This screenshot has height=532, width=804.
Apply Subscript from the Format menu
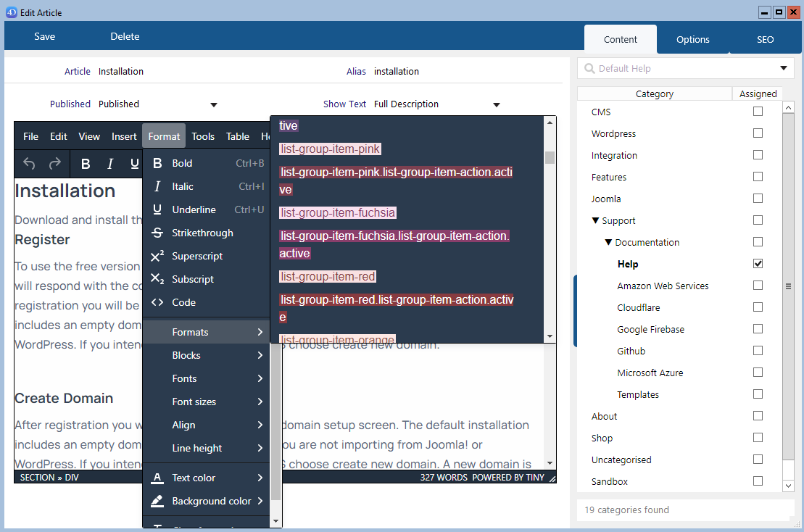click(192, 279)
